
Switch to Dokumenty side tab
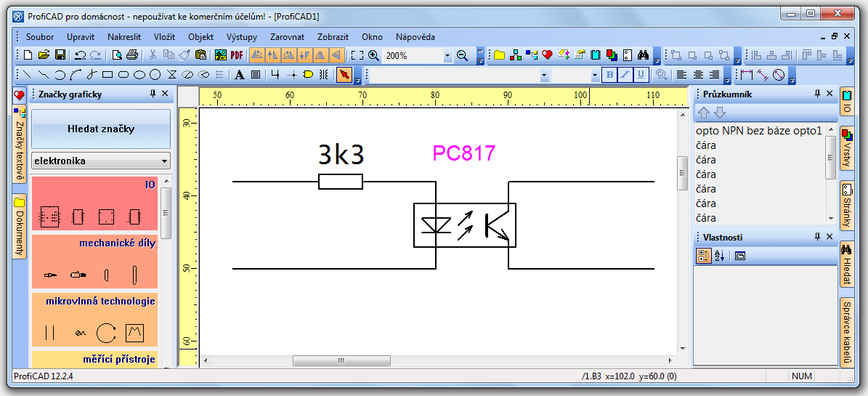pyautogui.click(x=20, y=227)
